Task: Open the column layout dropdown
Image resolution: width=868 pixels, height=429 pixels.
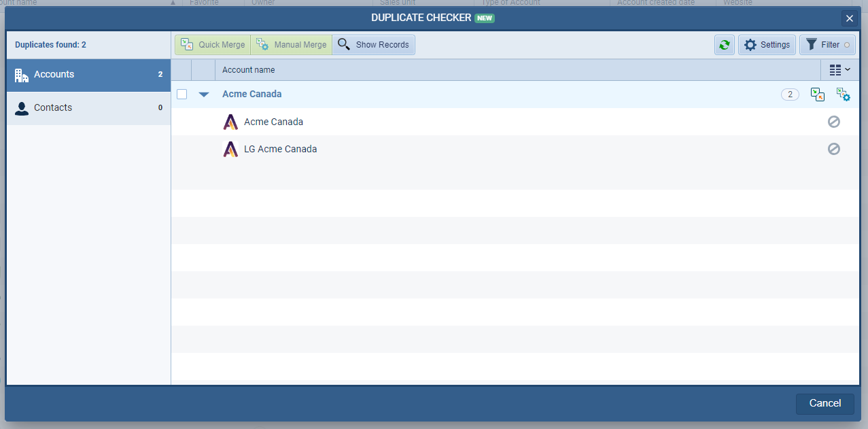Action: 840,70
